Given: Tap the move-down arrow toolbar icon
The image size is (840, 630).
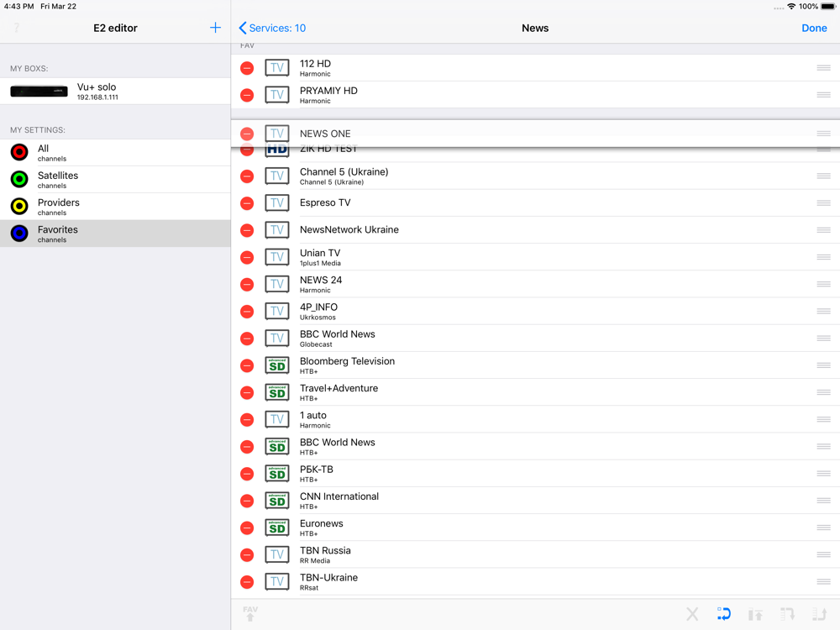Looking at the screenshot, I should 787,614.
